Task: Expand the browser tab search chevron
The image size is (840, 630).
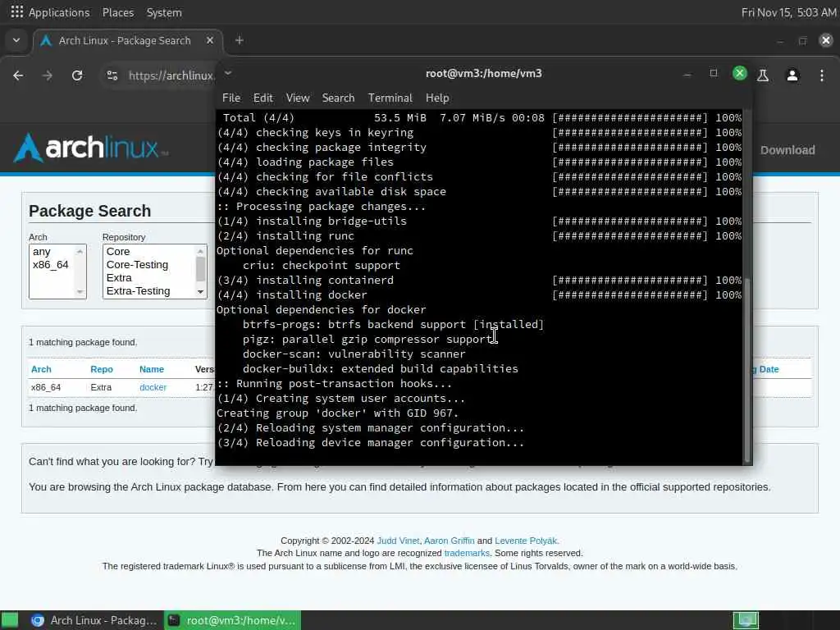Action: [16, 40]
